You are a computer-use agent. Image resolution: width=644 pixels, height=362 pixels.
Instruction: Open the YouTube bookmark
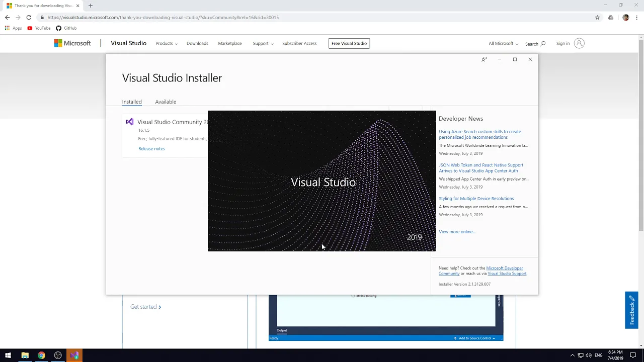tap(39, 28)
